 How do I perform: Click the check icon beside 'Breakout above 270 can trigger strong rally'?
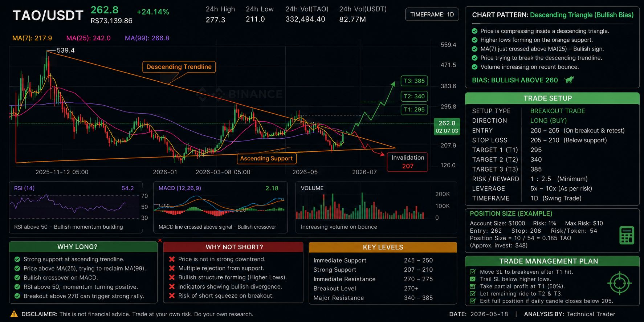pos(17,296)
